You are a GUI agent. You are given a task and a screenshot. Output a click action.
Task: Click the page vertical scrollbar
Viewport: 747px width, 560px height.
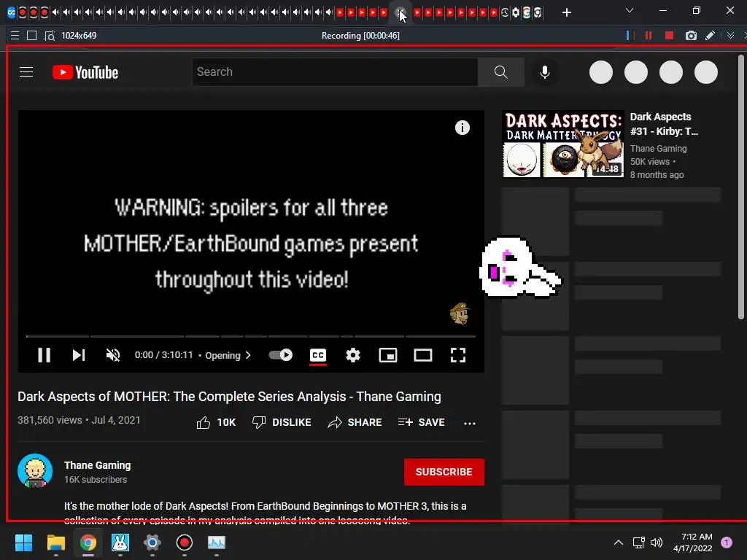pos(741,187)
